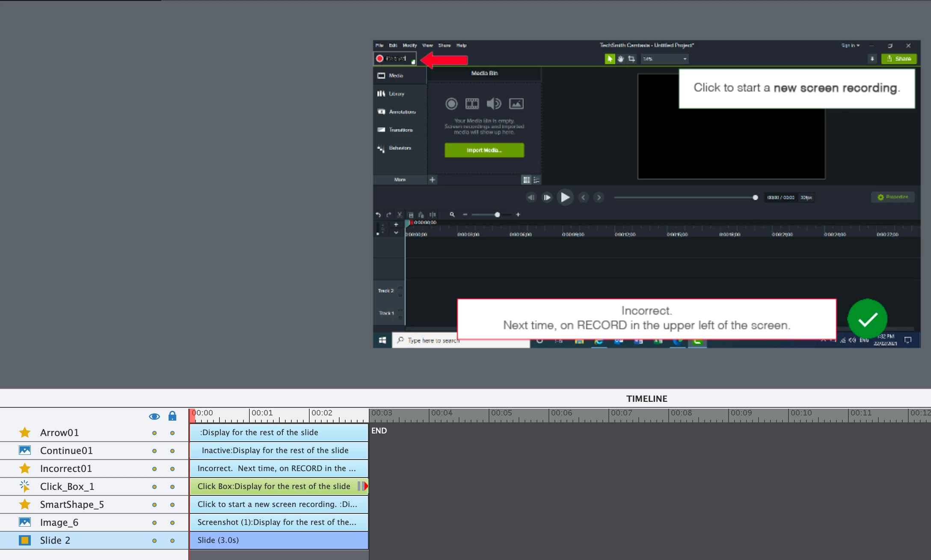Screen dimensions: 931x560
Task: Expand the More section in Camtasia sidebar
Action: (x=400, y=180)
